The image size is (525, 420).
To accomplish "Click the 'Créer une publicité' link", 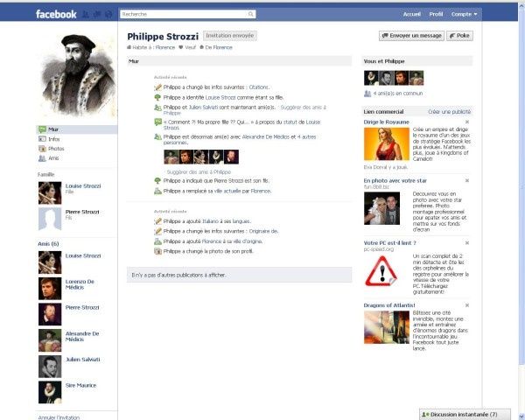I will [449, 112].
